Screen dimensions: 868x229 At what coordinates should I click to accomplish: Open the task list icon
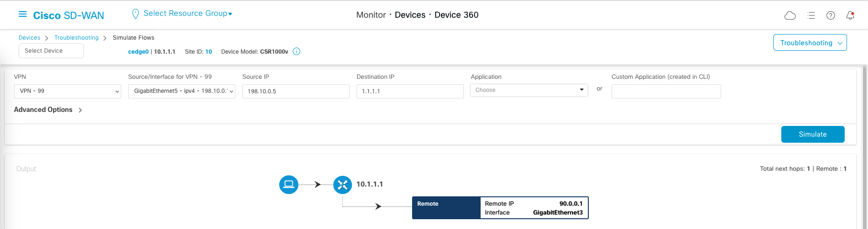[x=811, y=15]
